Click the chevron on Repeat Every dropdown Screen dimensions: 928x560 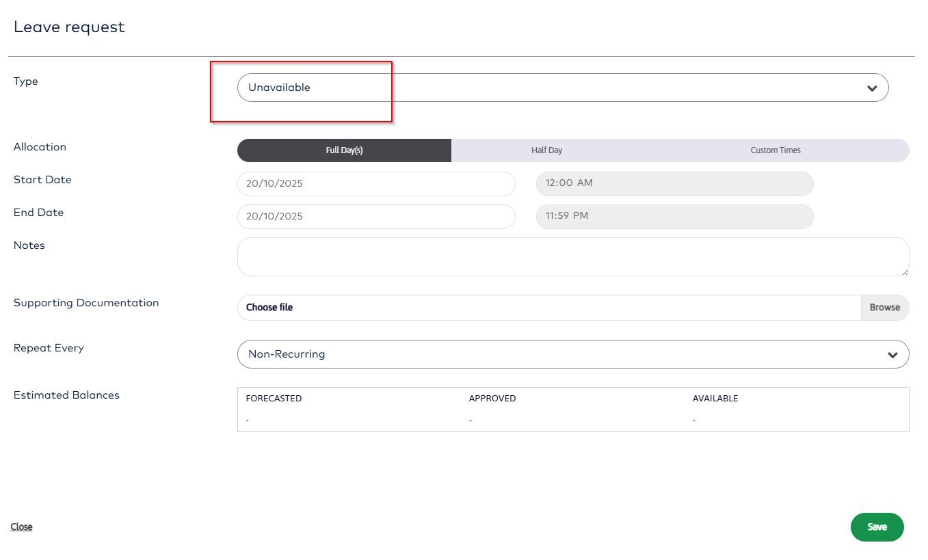pos(892,355)
